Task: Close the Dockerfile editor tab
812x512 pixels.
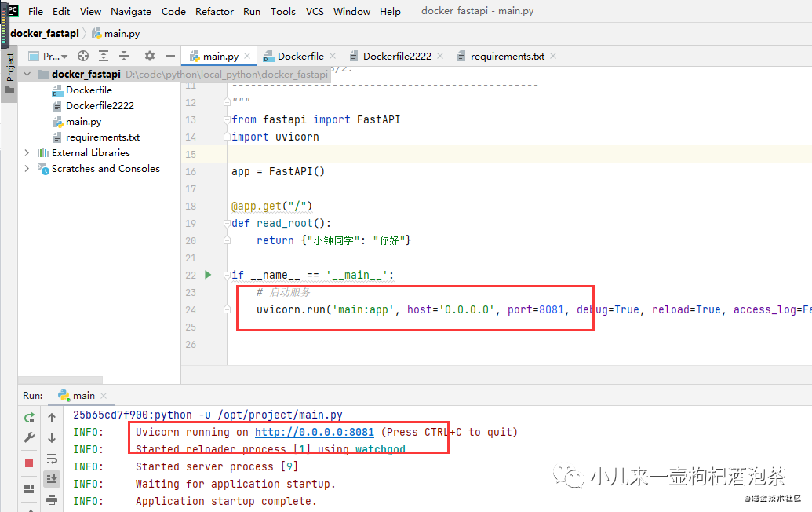Action: pos(333,56)
